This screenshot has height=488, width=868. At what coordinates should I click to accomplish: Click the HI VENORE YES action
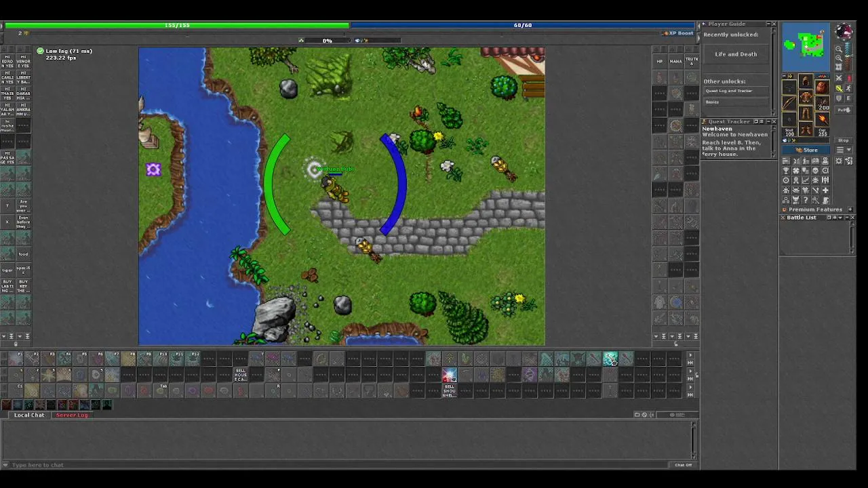(x=24, y=61)
